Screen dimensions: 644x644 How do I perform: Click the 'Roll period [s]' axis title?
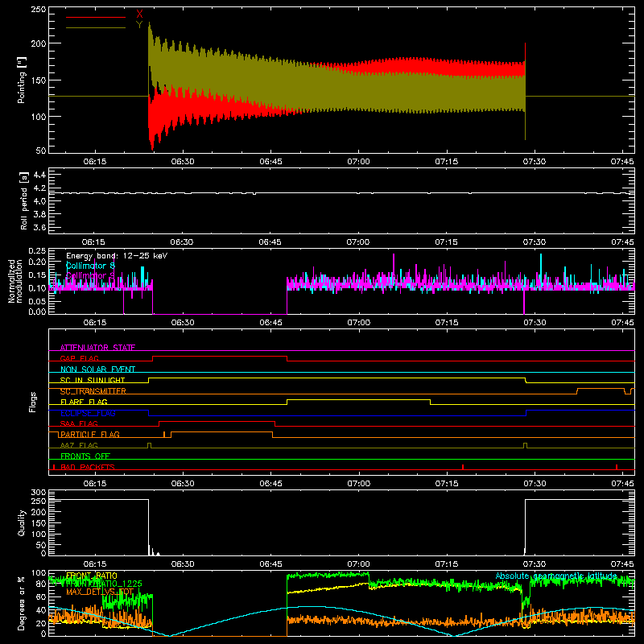tap(23, 200)
